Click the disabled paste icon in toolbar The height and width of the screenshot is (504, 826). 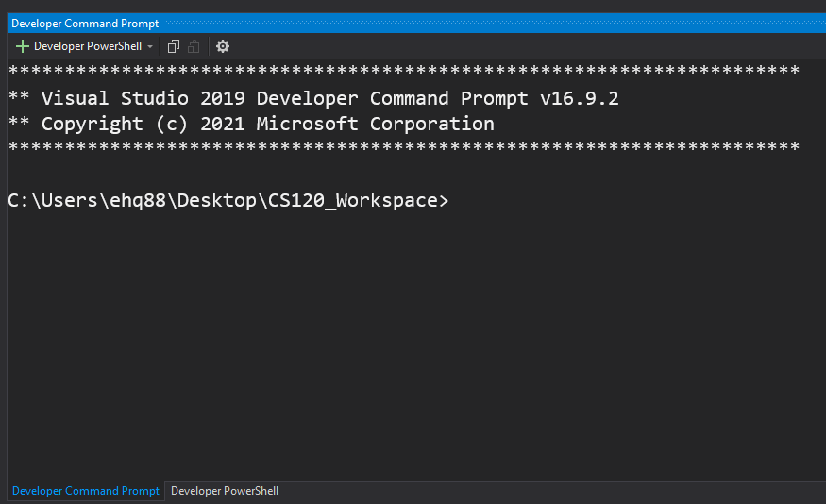(194, 46)
